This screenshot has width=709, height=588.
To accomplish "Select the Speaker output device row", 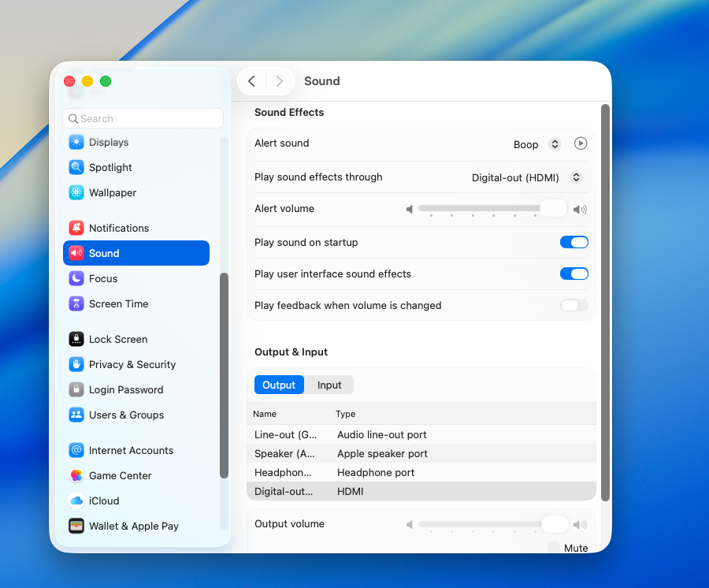I will 421,454.
